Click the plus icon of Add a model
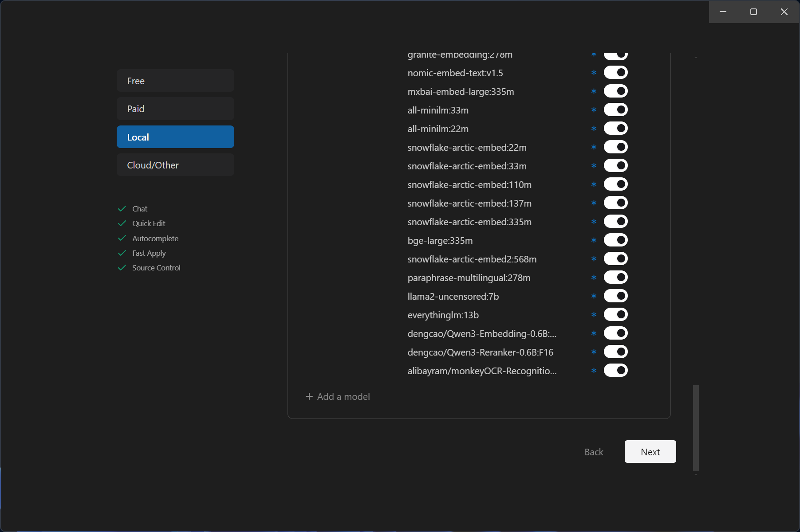This screenshot has height=532, width=800. [309, 396]
